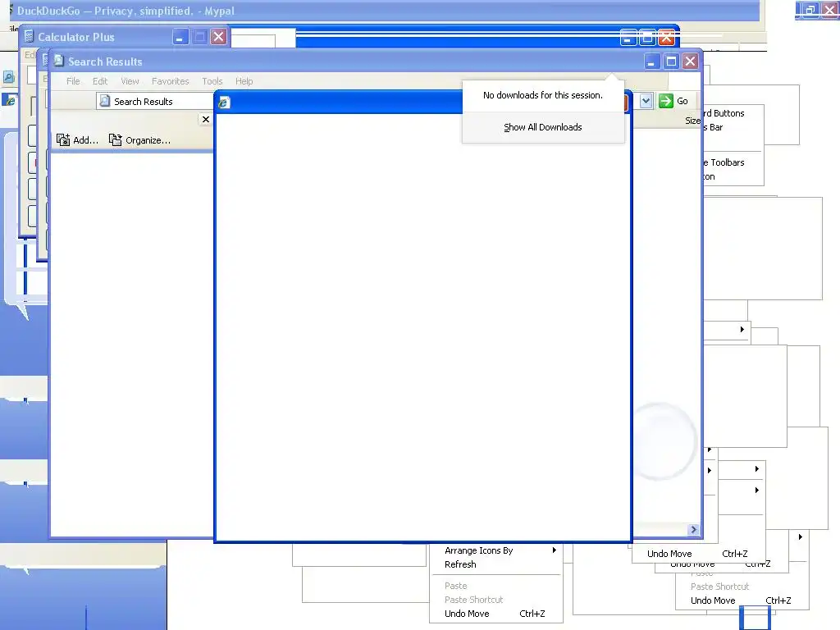The image size is (840, 630).
Task: Open the Tools menu in Search Results
Action: (x=212, y=81)
